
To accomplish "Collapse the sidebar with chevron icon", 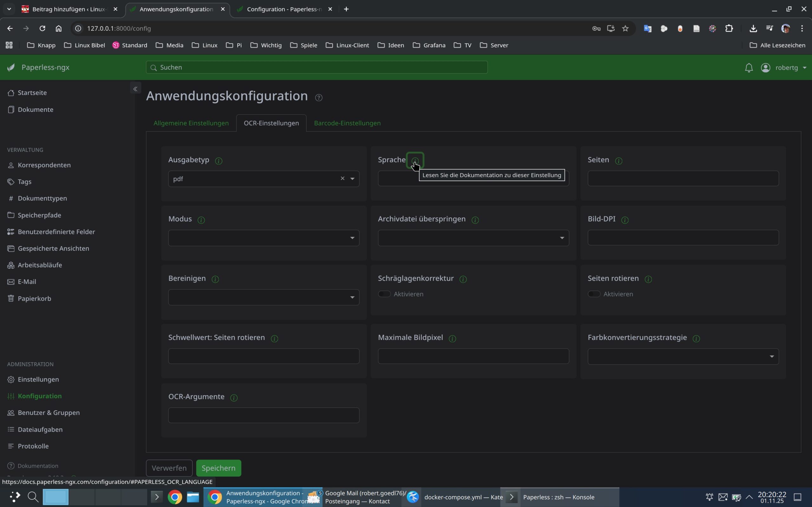I will pyautogui.click(x=135, y=89).
